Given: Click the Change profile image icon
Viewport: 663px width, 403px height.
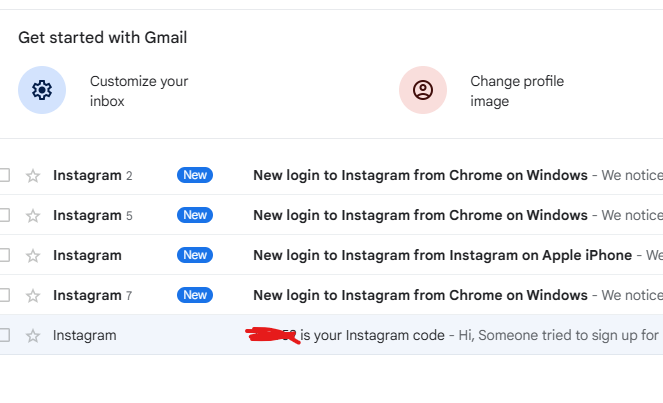Looking at the screenshot, I should 423,91.
